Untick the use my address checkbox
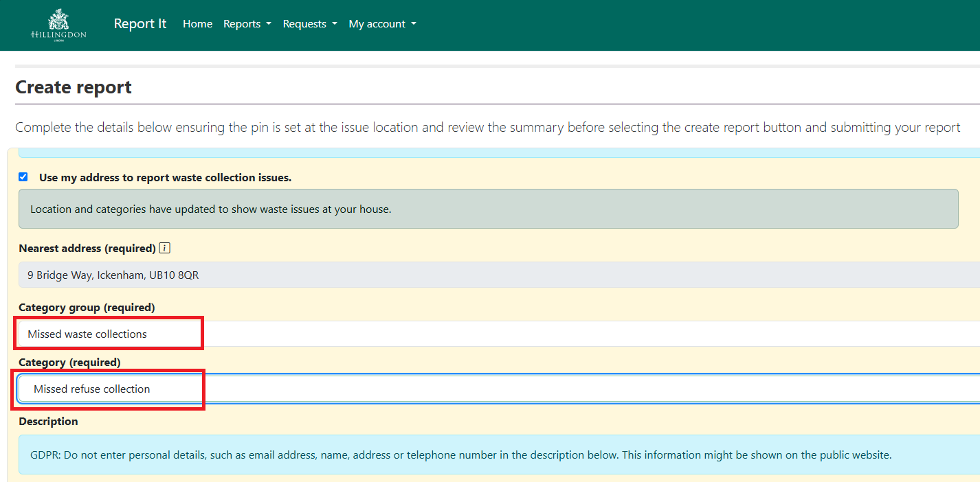The width and height of the screenshot is (980, 482). (23, 177)
